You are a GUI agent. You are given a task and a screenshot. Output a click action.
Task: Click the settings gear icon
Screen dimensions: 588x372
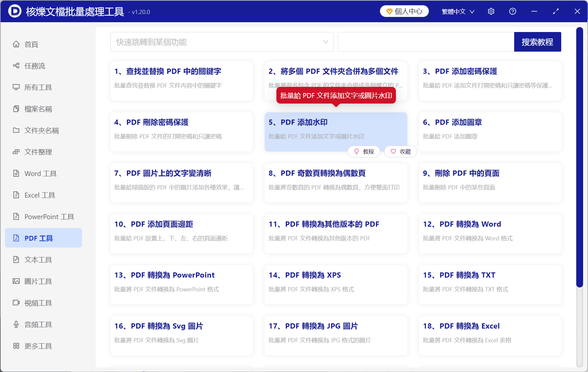(491, 11)
